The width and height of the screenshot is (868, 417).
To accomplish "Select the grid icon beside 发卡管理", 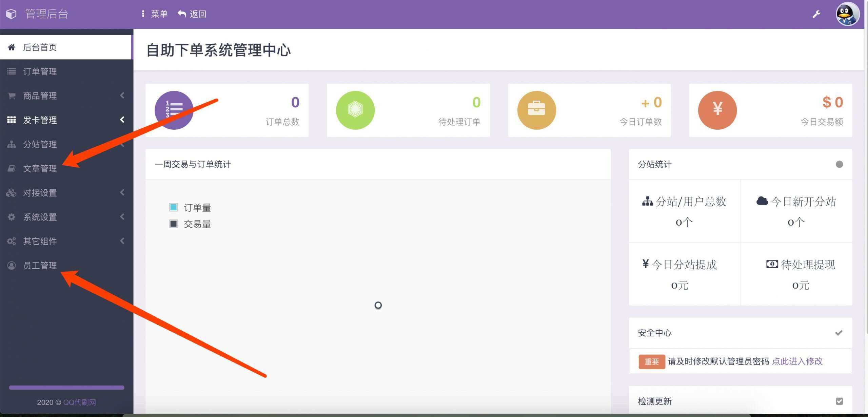I will tap(11, 120).
